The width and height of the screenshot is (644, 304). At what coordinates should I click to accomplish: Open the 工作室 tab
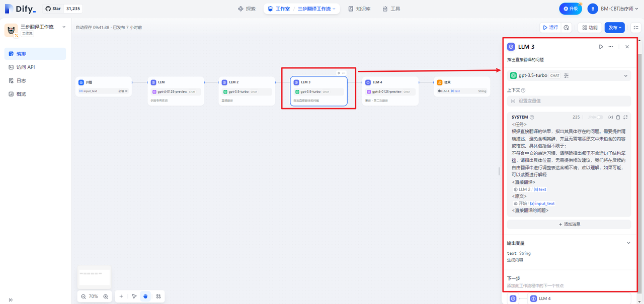coord(279,9)
